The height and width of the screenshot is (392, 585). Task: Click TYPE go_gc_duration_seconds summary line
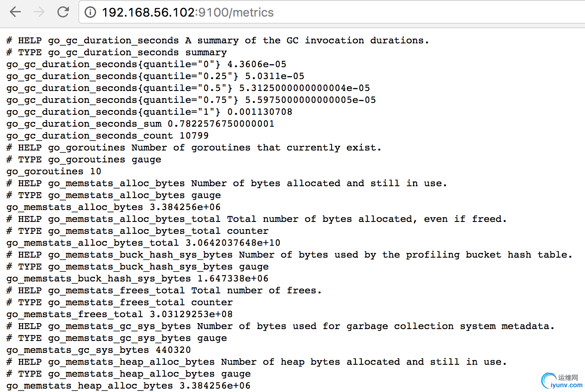(x=116, y=52)
